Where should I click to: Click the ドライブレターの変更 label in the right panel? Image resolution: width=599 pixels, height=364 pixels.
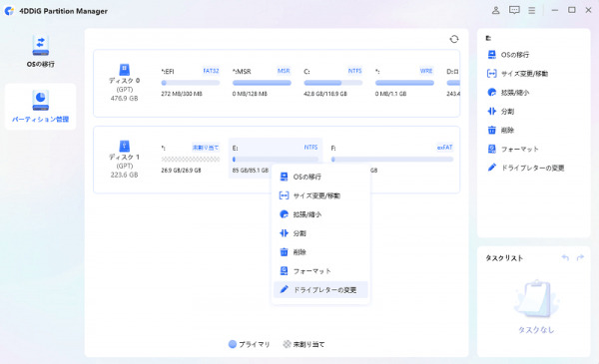(x=532, y=168)
